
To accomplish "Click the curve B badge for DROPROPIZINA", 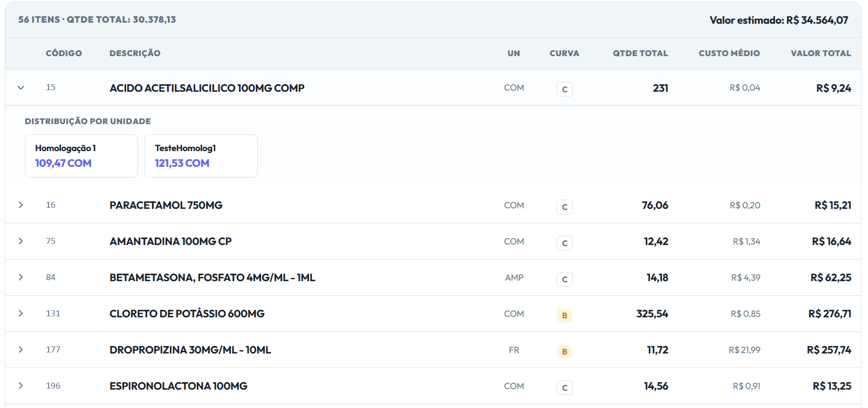I will click(564, 351).
